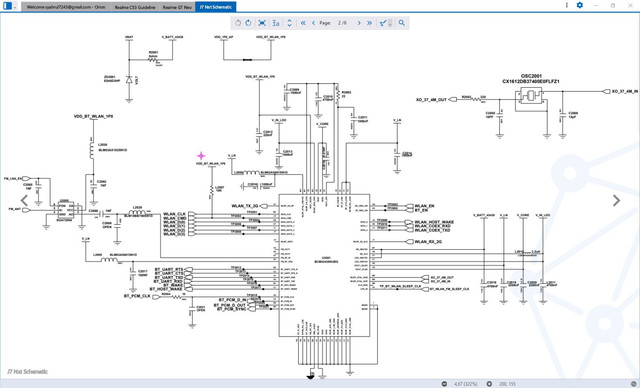The height and width of the screenshot is (388, 640).
Task: Click the round icon at status bar corner
Action: click(x=634, y=384)
